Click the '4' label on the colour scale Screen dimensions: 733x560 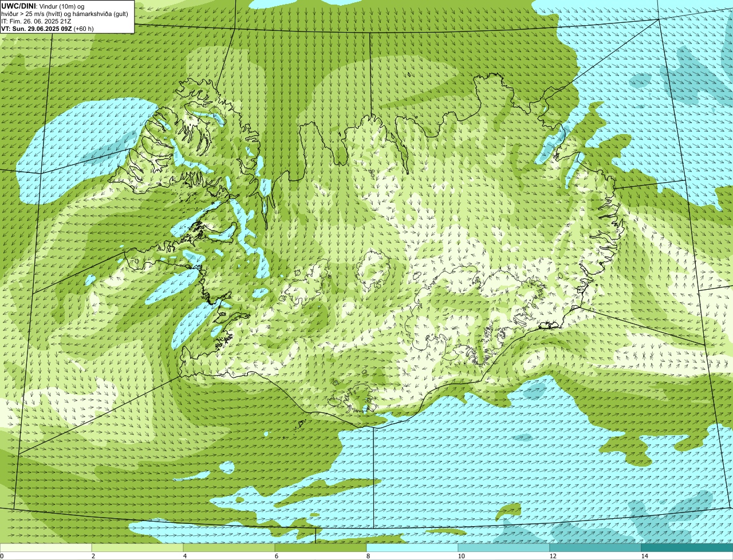tap(184, 556)
